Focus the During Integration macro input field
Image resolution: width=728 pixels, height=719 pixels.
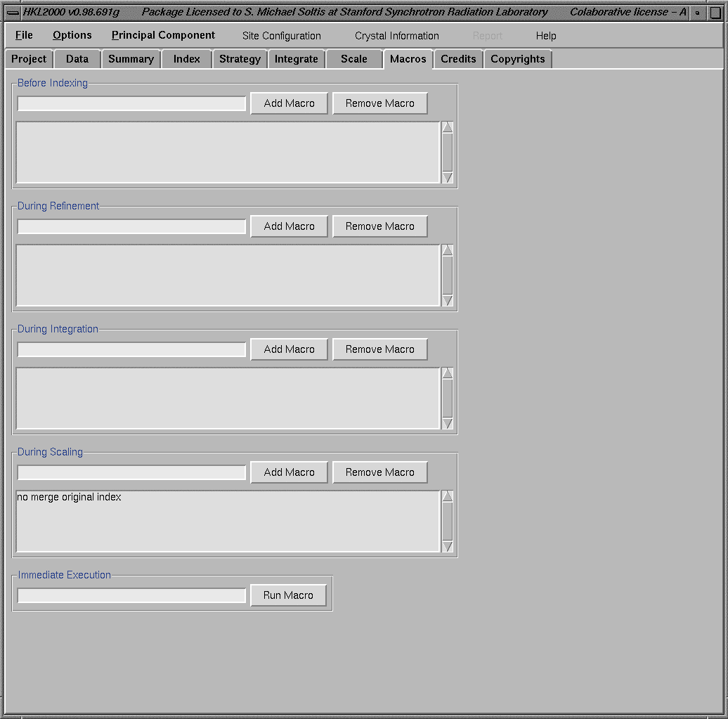pos(131,350)
